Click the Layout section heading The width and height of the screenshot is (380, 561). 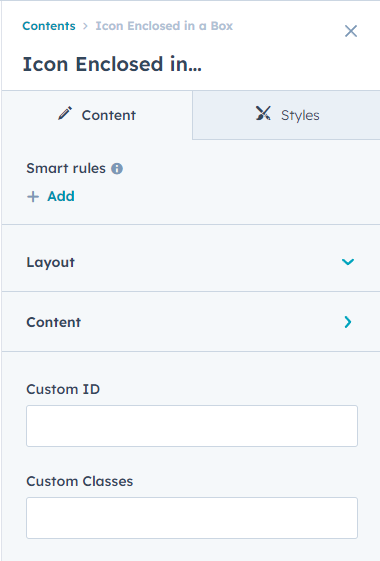[x=50, y=262]
